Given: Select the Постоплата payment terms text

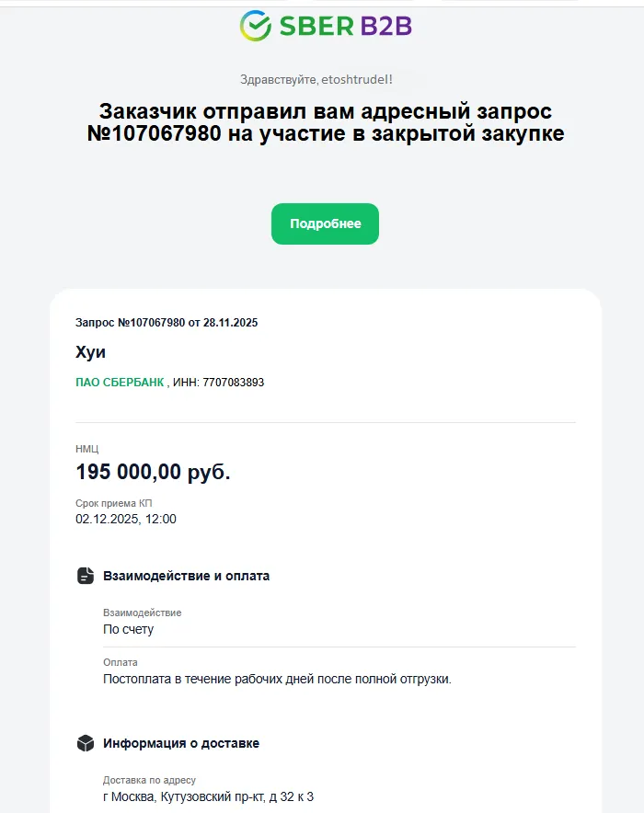Looking at the screenshot, I should [277, 679].
